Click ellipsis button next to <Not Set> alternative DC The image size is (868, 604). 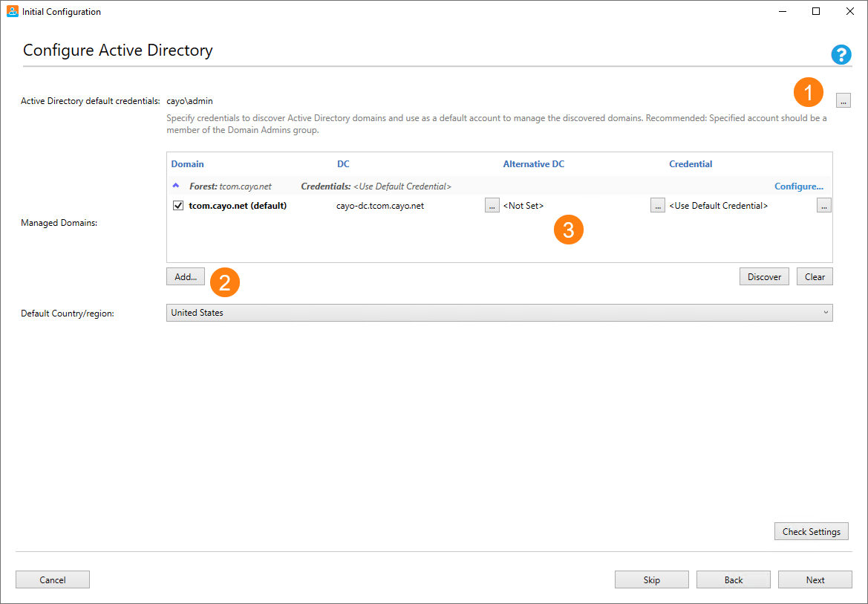coord(658,206)
